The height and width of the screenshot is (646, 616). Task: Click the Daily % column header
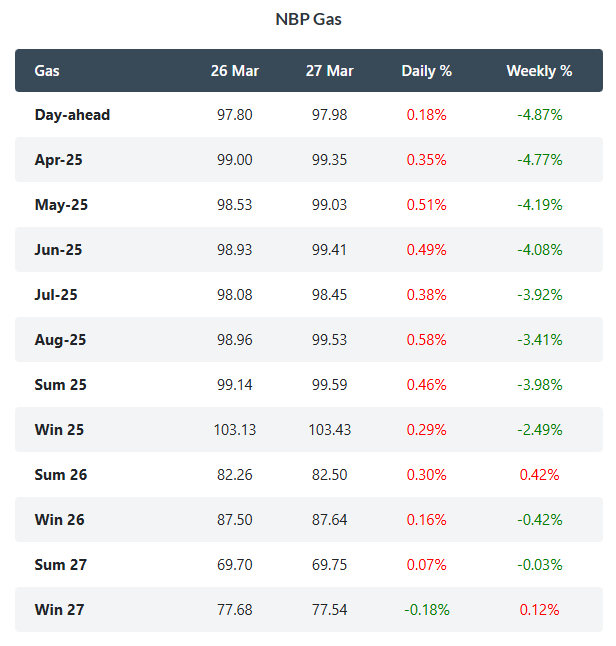(x=426, y=71)
